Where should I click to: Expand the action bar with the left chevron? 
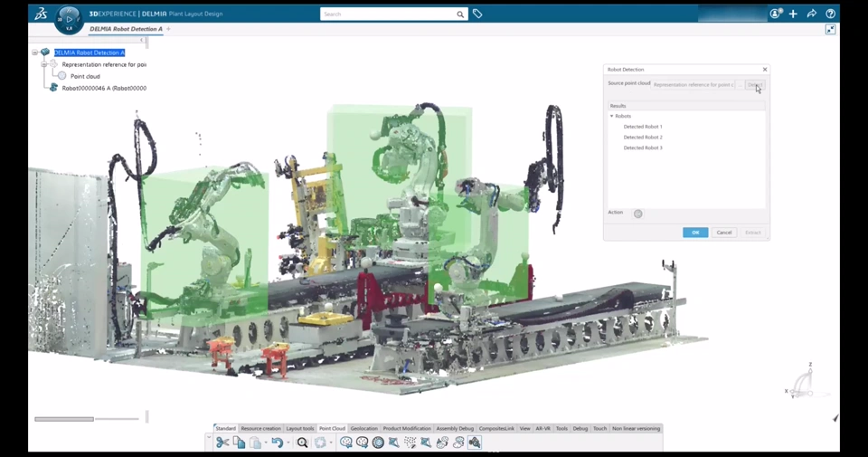point(209,438)
